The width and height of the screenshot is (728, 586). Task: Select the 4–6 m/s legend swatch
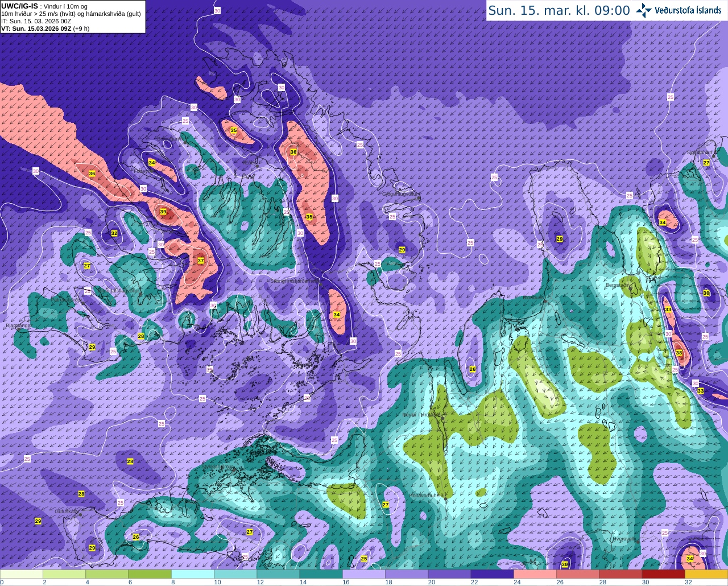(107, 574)
